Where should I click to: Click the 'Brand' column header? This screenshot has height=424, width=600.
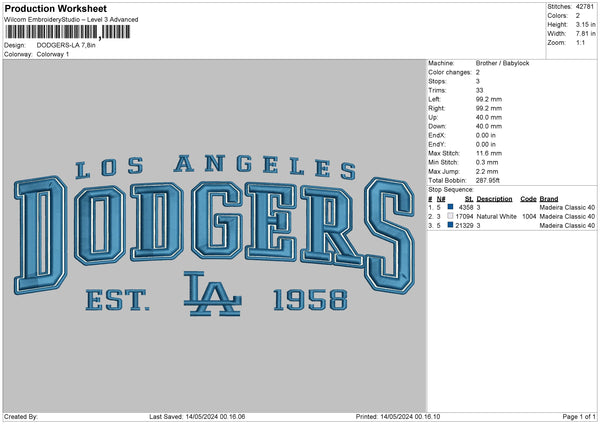click(x=549, y=199)
